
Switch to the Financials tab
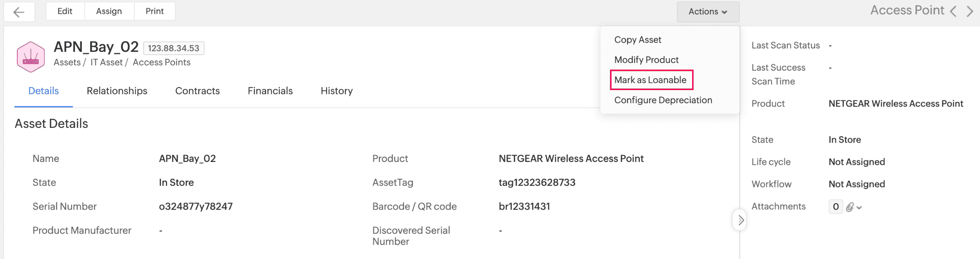(x=270, y=91)
